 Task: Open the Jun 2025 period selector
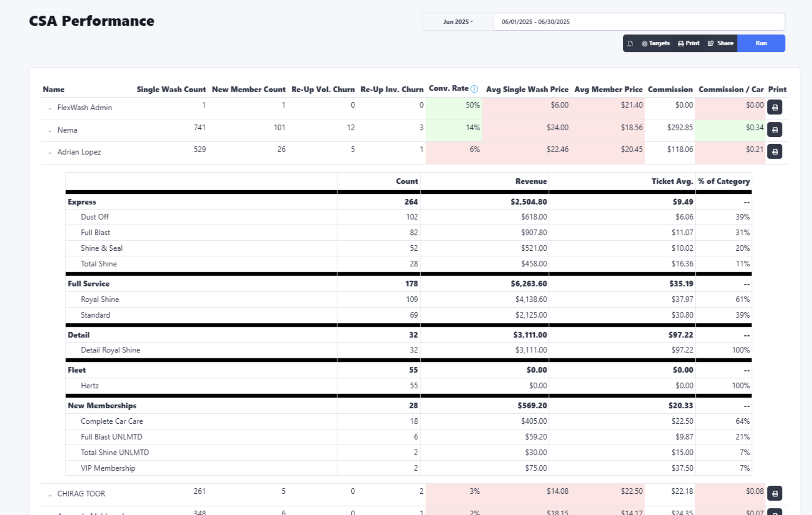pyautogui.click(x=457, y=21)
